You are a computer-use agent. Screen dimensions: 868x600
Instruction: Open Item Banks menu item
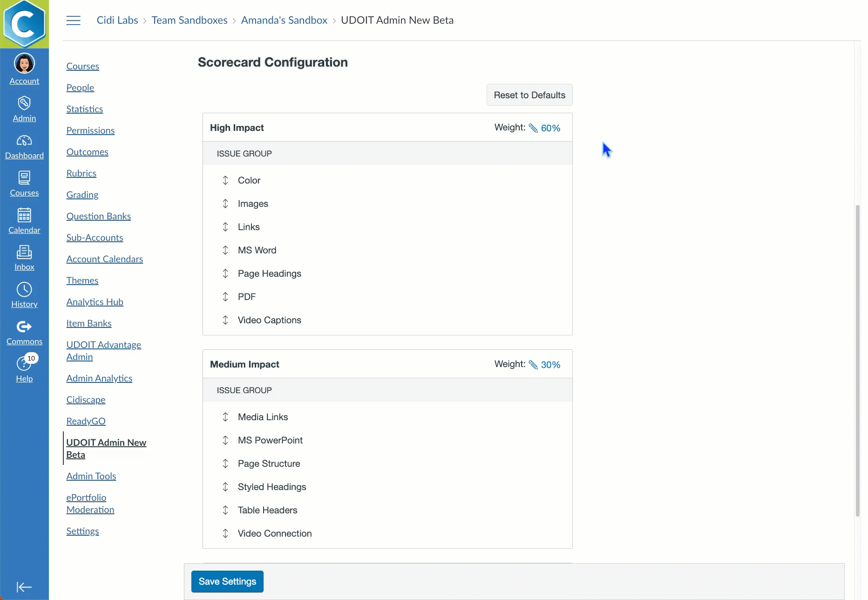[x=88, y=323]
